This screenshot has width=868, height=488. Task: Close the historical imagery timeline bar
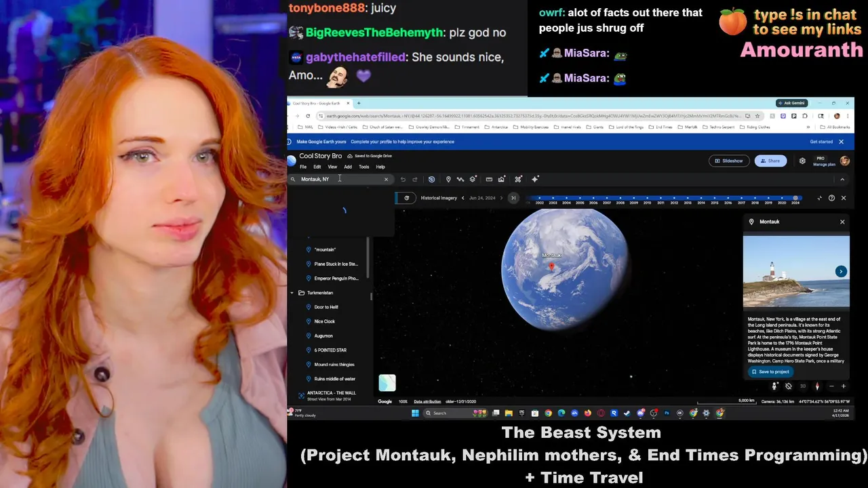pos(844,198)
